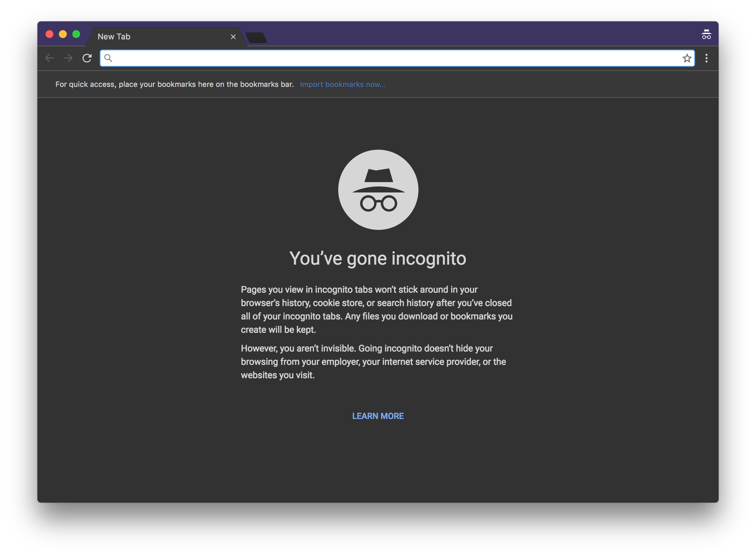Viewport: 756px width, 556px height.
Task: Maximize the window with the green button
Action: click(x=77, y=34)
